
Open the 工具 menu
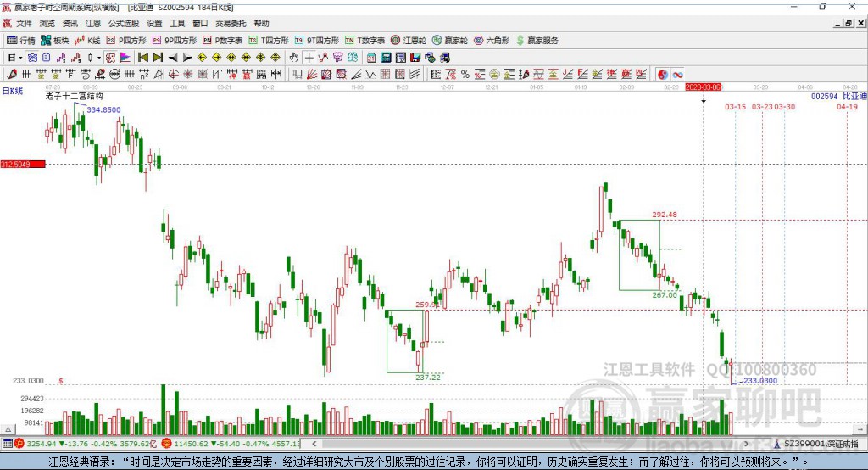(177, 23)
